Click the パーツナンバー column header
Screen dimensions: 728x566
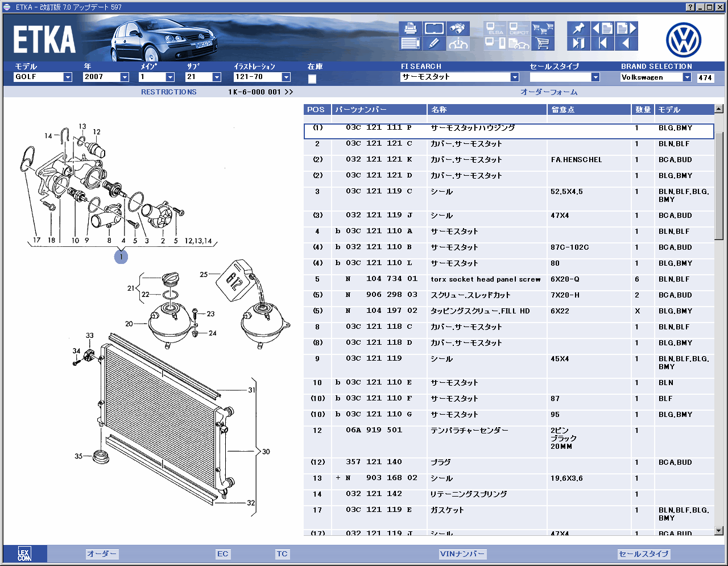380,110
